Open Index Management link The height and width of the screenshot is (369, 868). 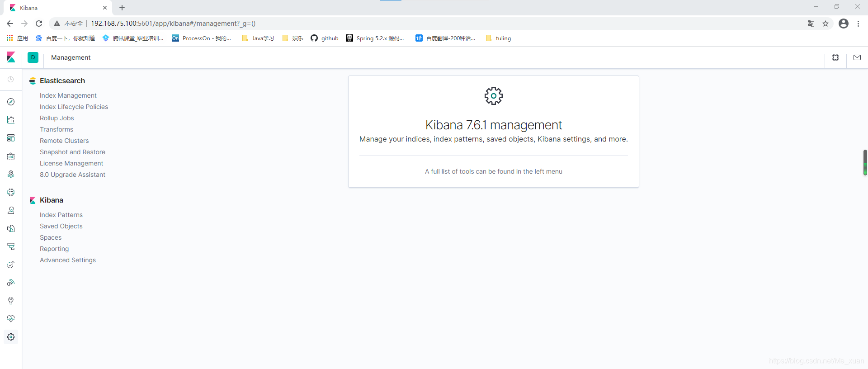pyautogui.click(x=68, y=95)
